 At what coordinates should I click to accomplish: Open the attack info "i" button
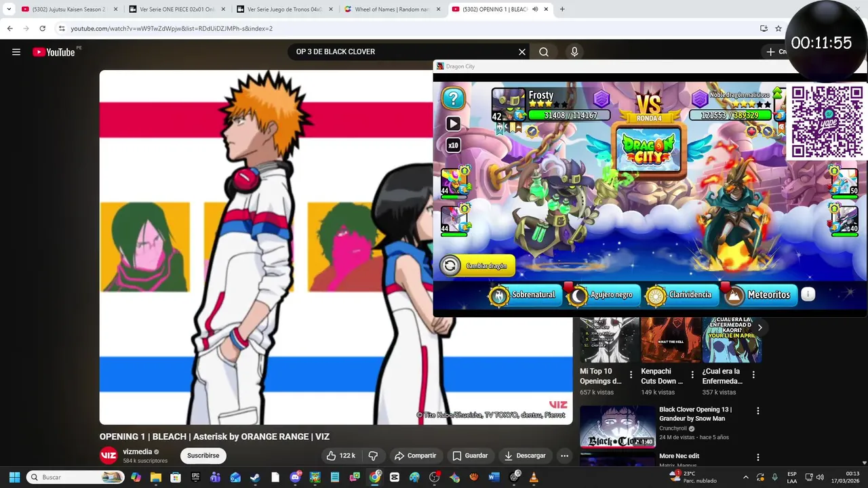[808, 294]
